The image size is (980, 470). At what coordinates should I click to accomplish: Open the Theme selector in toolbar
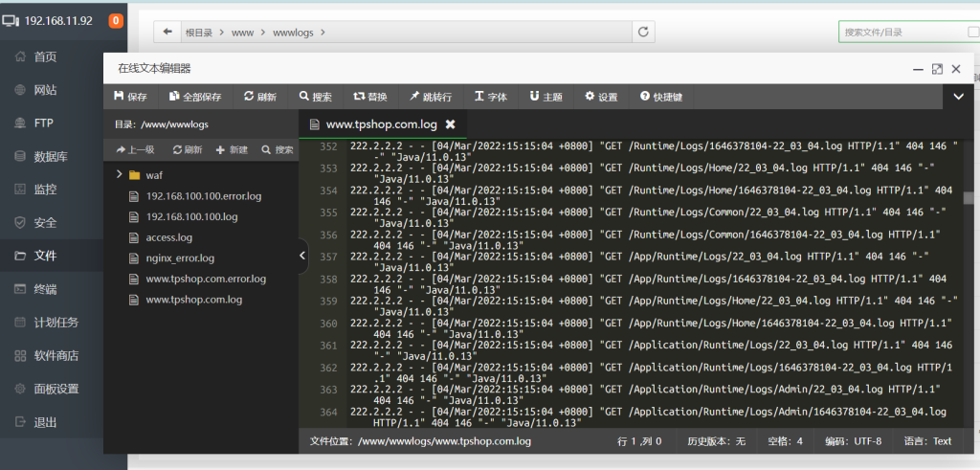pos(546,97)
